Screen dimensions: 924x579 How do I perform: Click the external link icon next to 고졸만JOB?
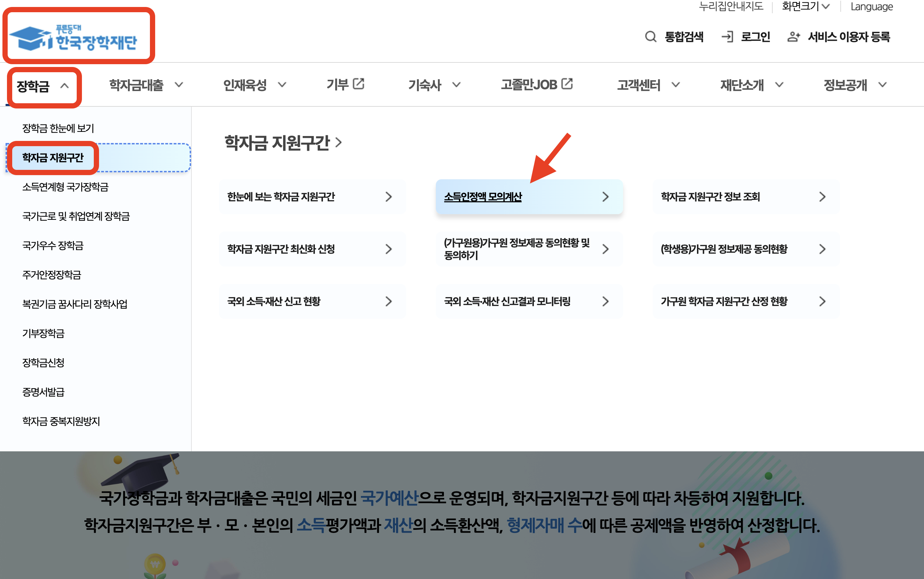[567, 84]
